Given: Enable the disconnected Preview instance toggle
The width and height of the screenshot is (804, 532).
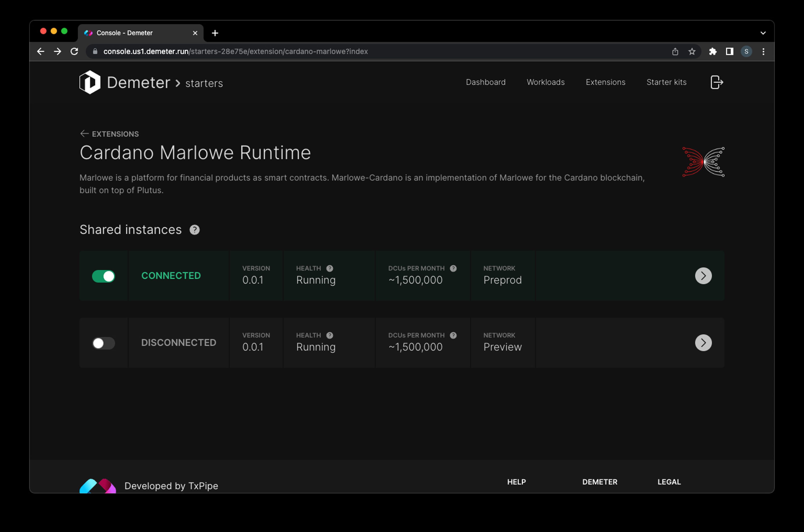Looking at the screenshot, I should (104, 343).
